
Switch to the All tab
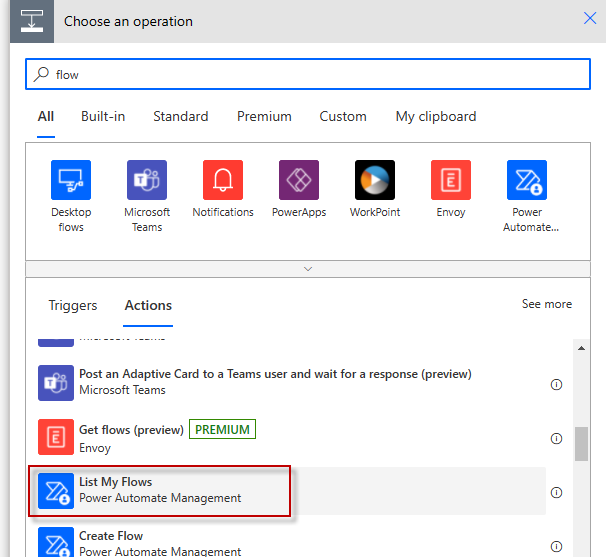pos(46,116)
